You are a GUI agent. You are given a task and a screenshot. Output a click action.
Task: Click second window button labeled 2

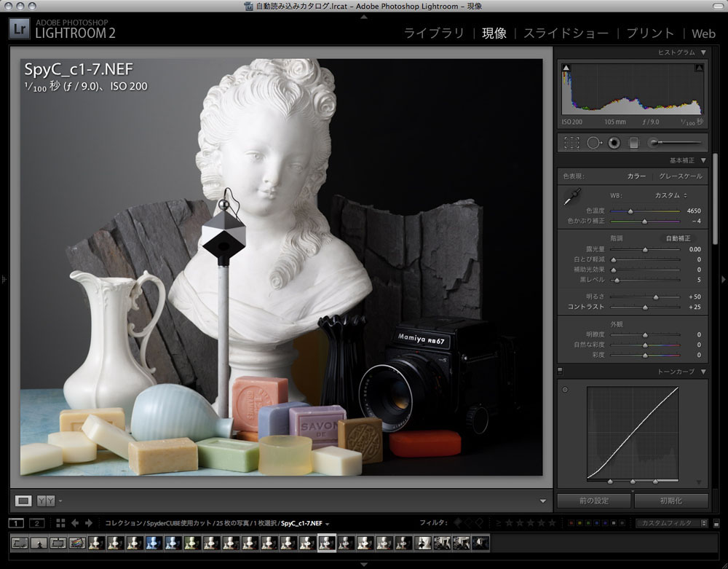(36, 524)
